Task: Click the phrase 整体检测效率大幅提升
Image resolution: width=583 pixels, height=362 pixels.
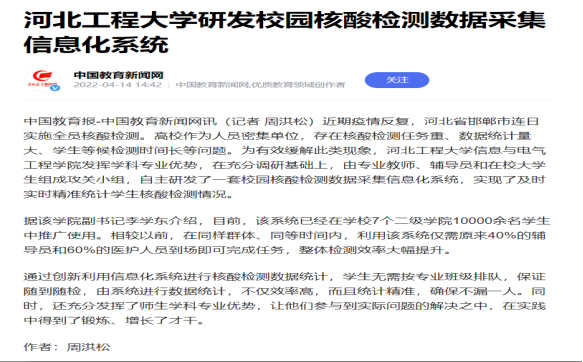Action: point(371,250)
